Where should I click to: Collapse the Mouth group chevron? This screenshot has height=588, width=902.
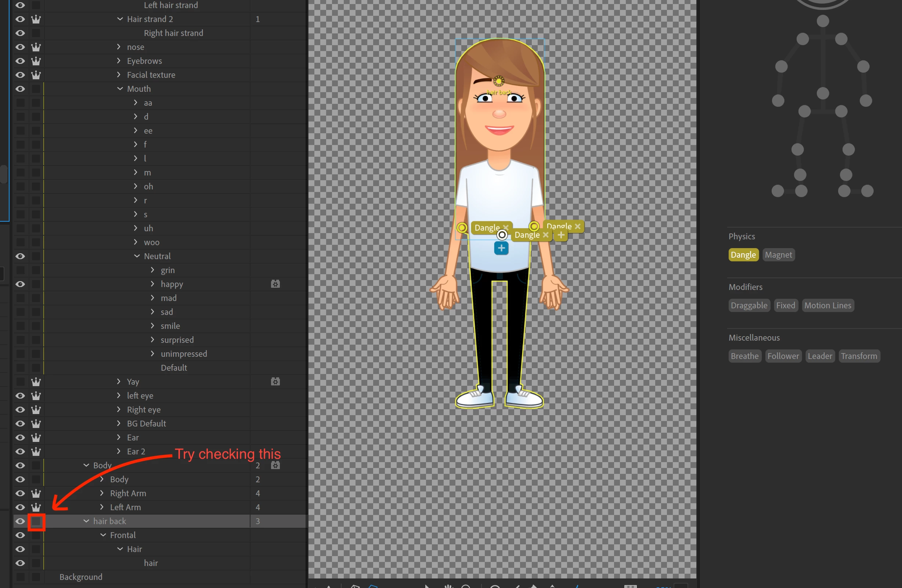pyautogui.click(x=120, y=89)
